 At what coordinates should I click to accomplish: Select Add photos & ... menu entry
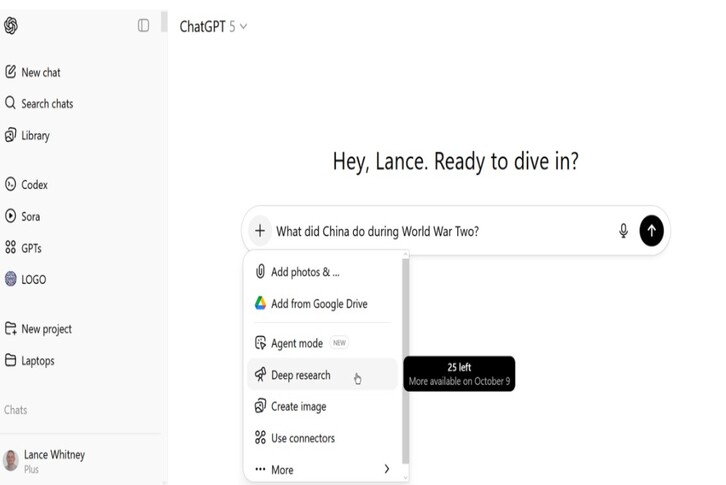click(323, 272)
